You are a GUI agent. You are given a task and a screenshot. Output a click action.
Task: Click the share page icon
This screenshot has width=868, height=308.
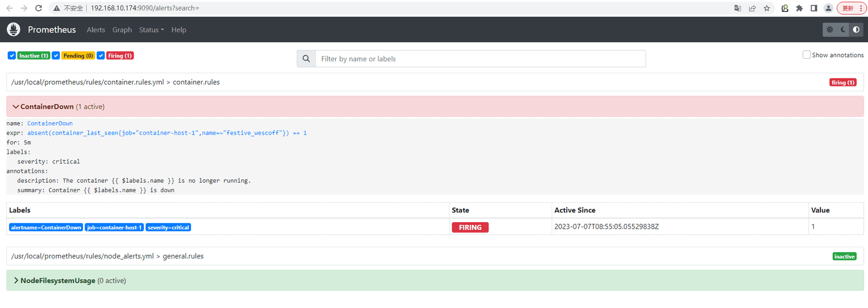(x=752, y=8)
